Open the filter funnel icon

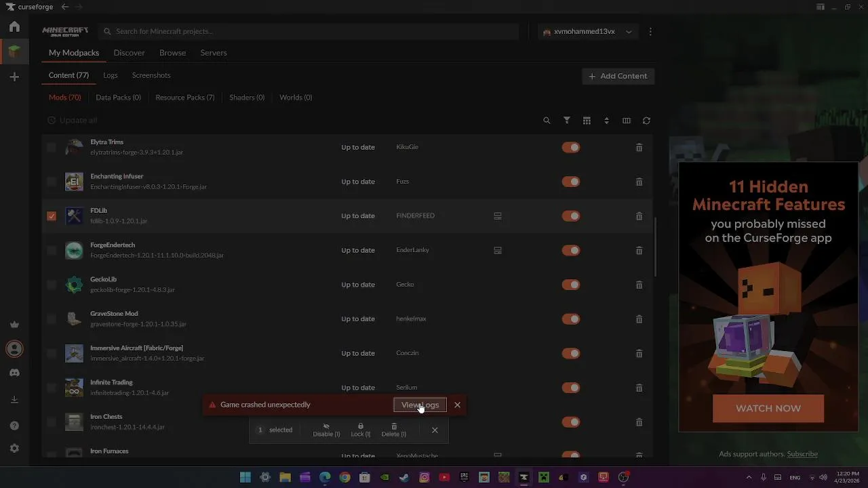point(567,121)
